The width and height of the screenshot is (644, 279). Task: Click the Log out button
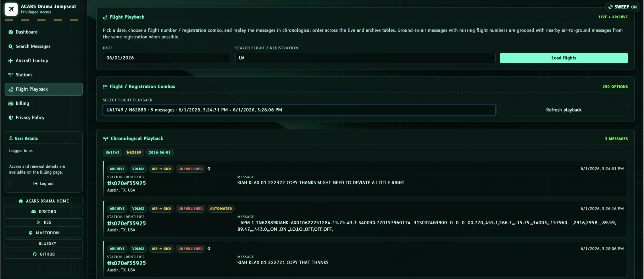pos(44,184)
